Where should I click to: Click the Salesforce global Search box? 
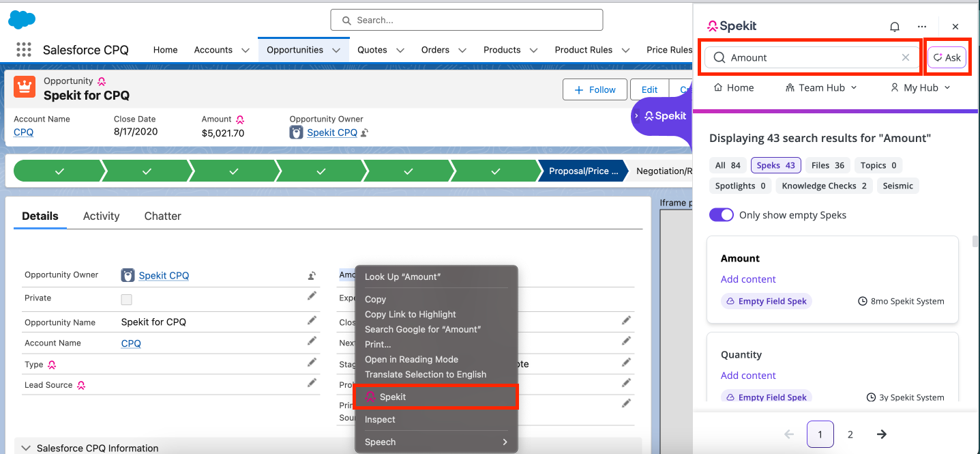click(466, 20)
